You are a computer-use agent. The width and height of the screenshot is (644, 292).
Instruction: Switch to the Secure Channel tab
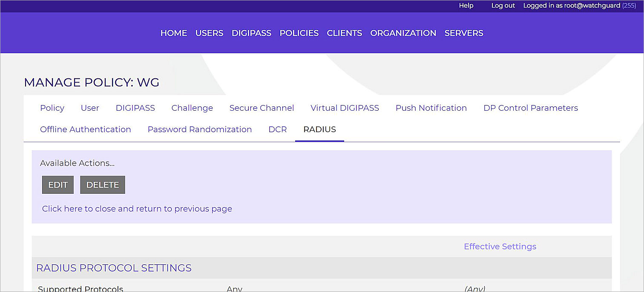click(262, 108)
